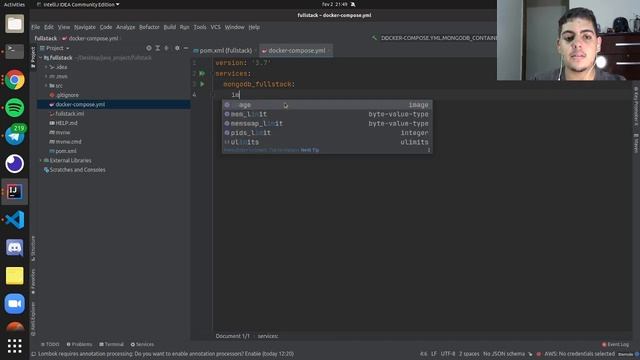Choose memswap_limit completion suggestion
The height and width of the screenshot is (360, 640).
pyautogui.click(x=327, y=124)
